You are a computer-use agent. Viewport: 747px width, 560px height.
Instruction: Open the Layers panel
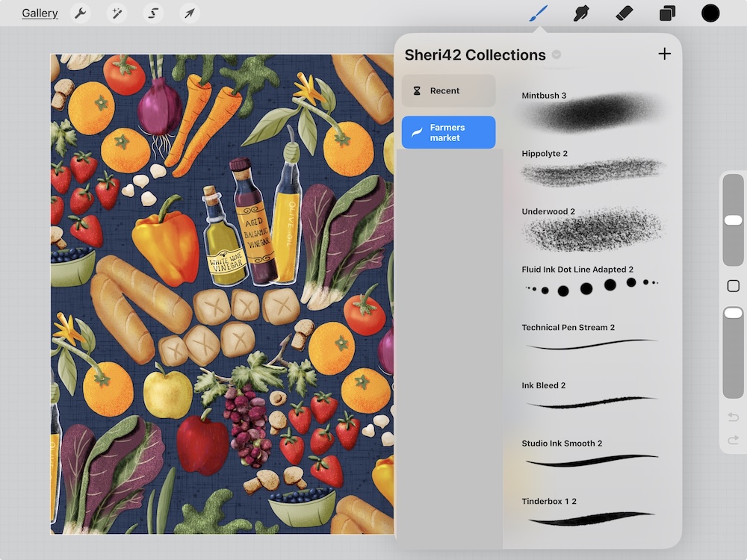click(x=667, y=13)
